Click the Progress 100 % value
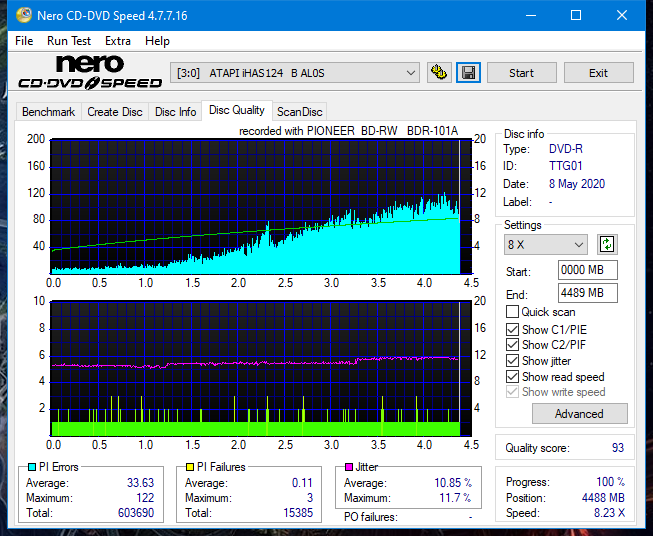Viewport: 653px width, 536px height. pos(611,482)
